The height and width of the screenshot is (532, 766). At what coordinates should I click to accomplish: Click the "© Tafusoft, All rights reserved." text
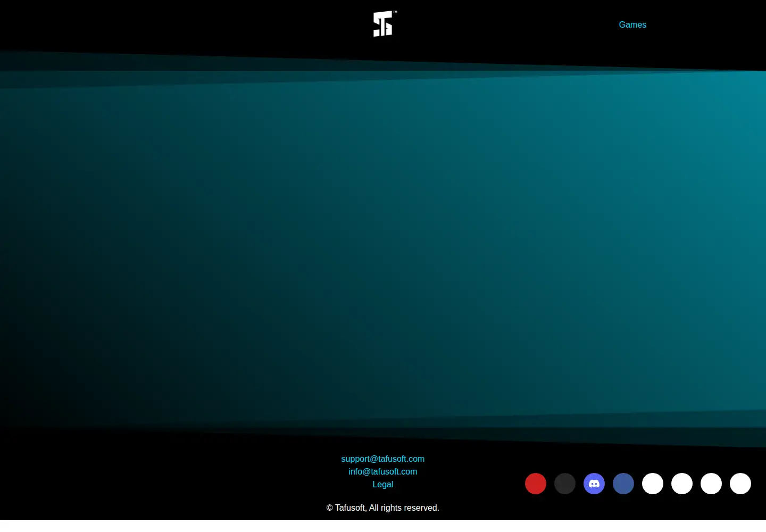tap(383, 508)
